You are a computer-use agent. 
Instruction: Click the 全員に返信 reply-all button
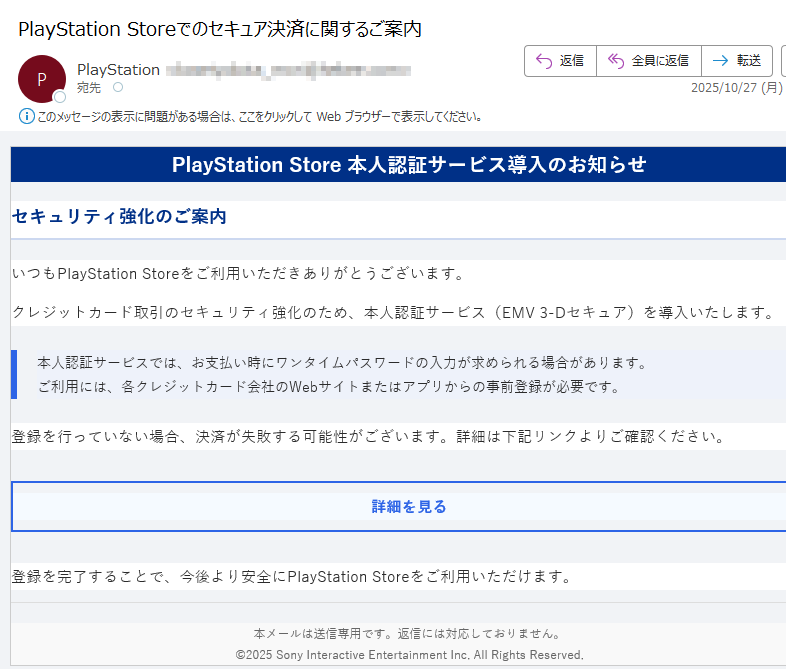(x=649, y=61)
